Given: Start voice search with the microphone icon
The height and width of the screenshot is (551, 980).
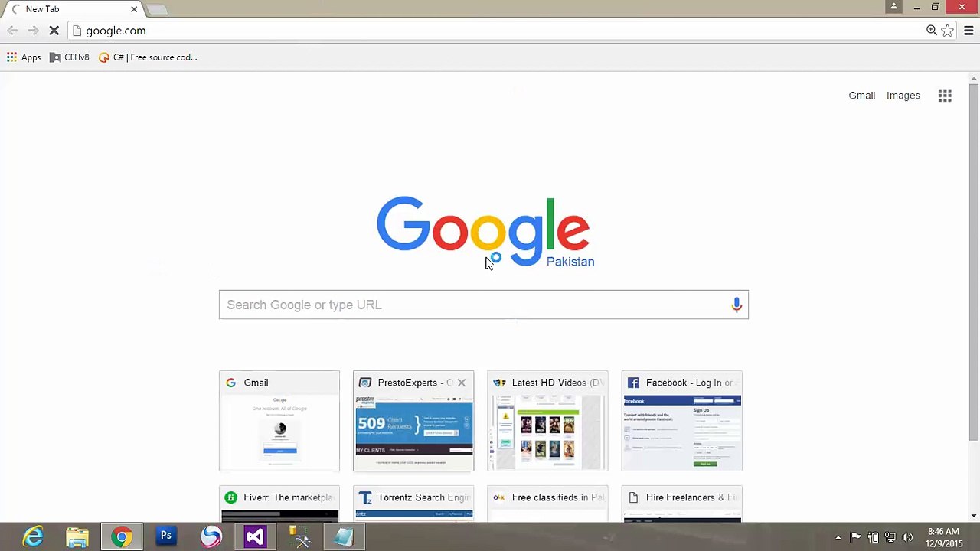Looking at the screenshot, I should pyautogui.click(x=737, y=305).
